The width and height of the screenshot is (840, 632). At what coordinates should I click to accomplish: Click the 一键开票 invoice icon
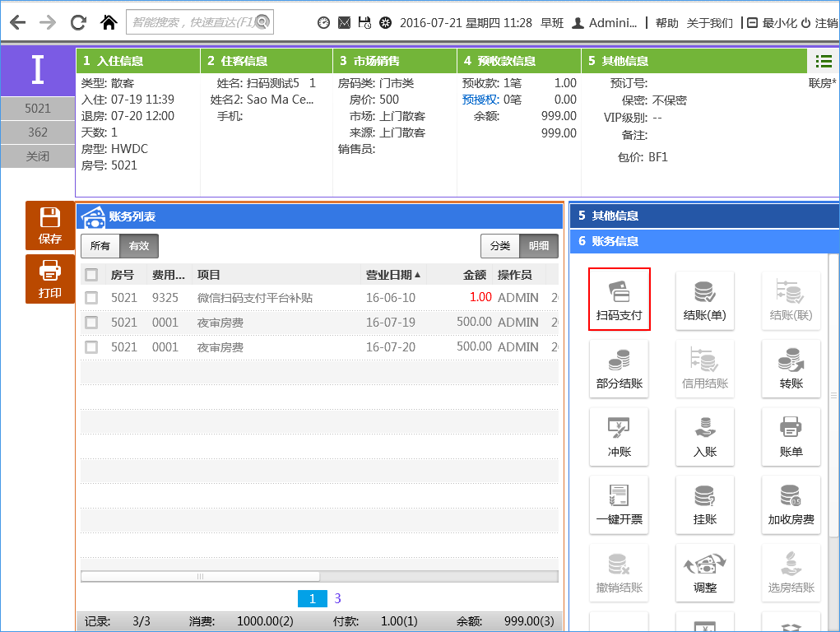tap(620, 504)
